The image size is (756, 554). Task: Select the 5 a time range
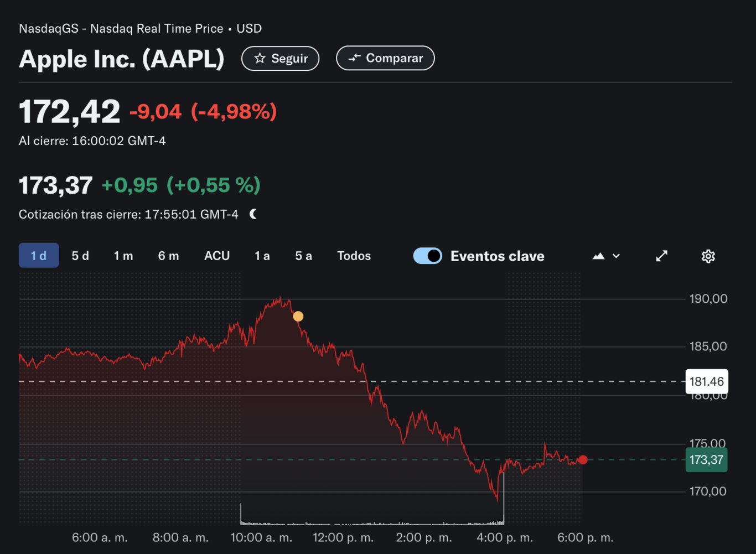click(303, 256)
